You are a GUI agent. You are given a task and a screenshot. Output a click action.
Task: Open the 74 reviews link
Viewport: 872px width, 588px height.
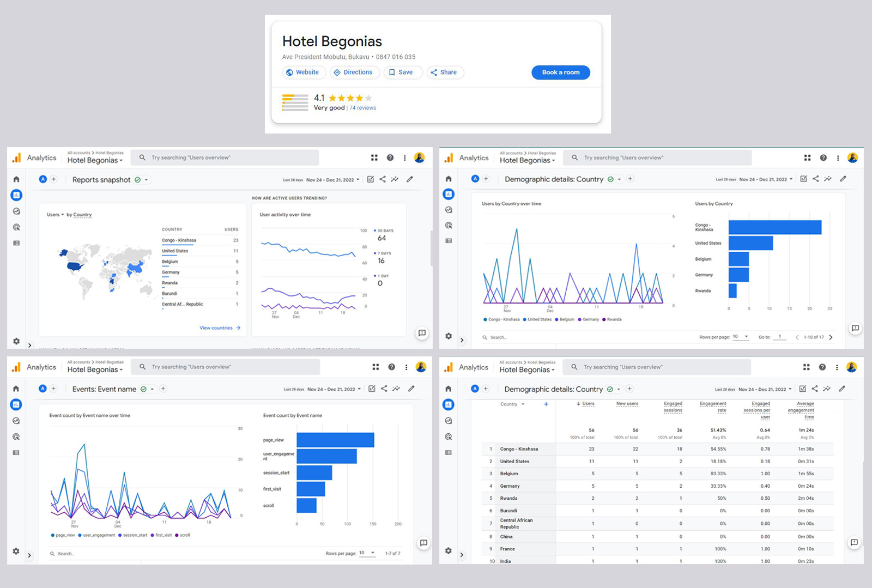tap(362, 108)
